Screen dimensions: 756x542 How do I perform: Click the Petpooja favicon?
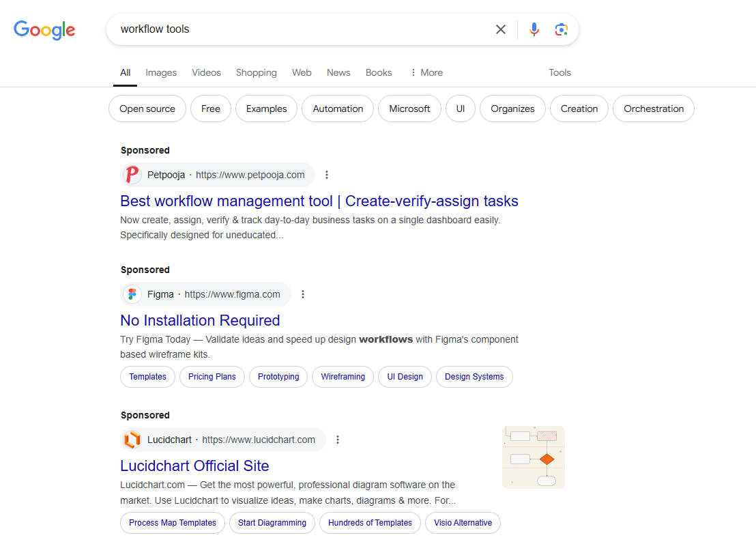(x=132, y=175)
